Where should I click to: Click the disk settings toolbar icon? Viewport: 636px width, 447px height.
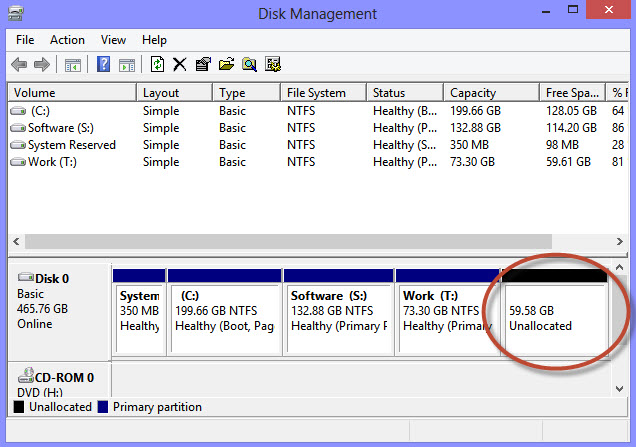273,64
